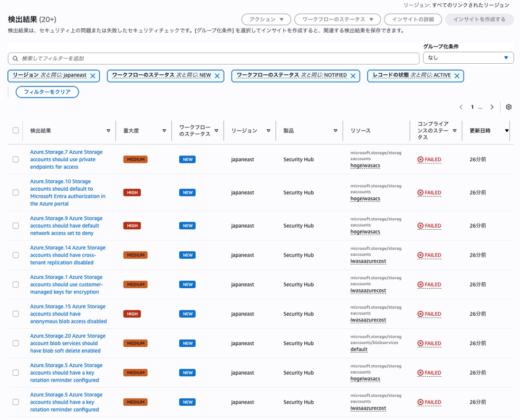
Task: Open the Azure.Storage.10 finding link
Action: click(68, 192)
